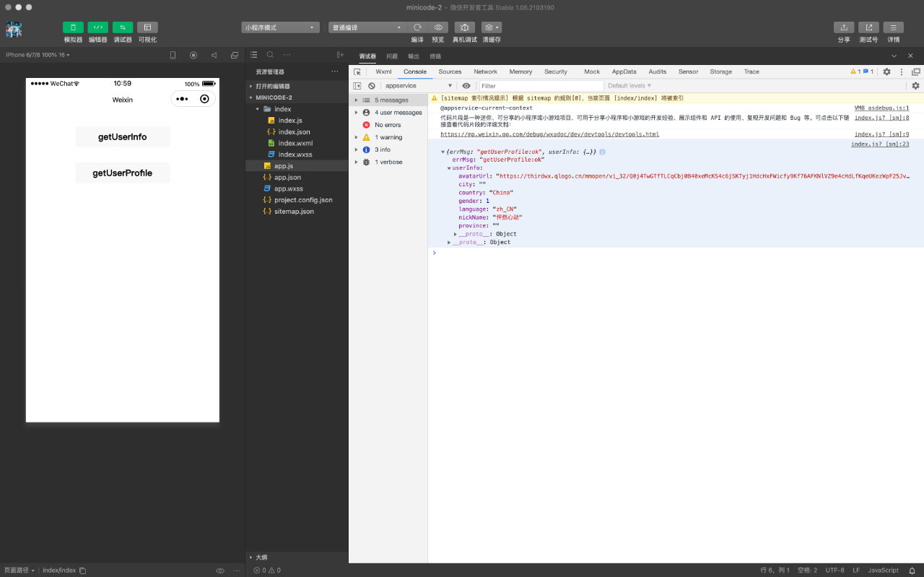Screen dimensions: 924x577
Task: Click the status bar notification bell
Action: 912,571
